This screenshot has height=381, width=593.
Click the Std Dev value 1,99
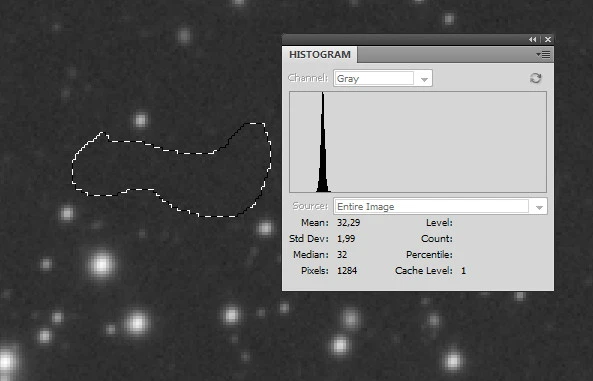point(346,239)
